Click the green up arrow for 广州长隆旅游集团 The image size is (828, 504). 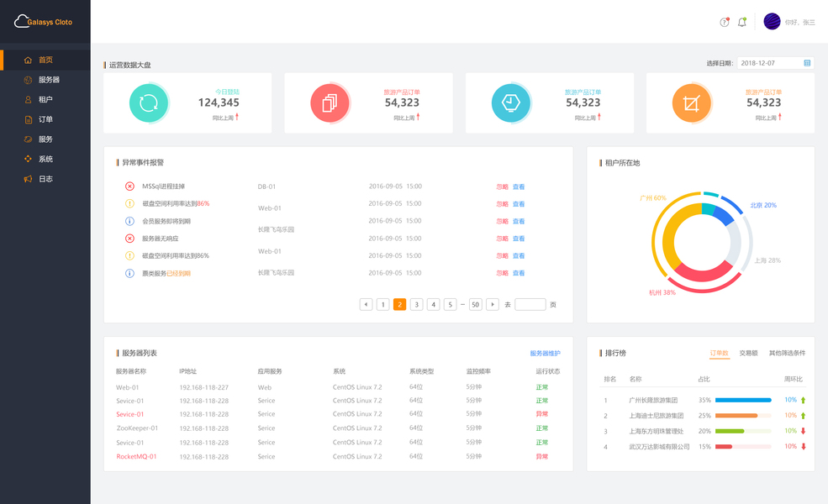(803, 400)
